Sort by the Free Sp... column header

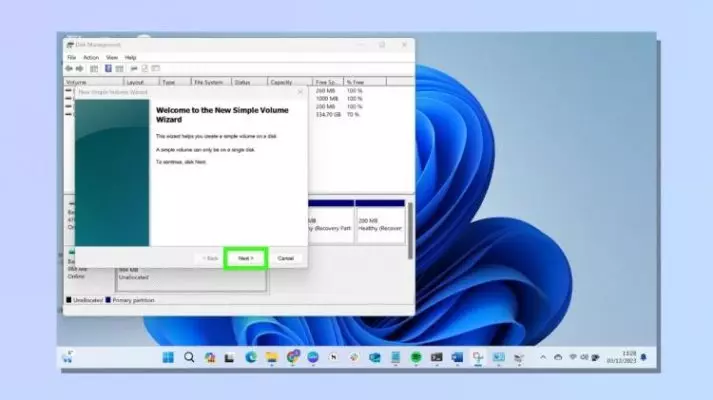(328, 82)
